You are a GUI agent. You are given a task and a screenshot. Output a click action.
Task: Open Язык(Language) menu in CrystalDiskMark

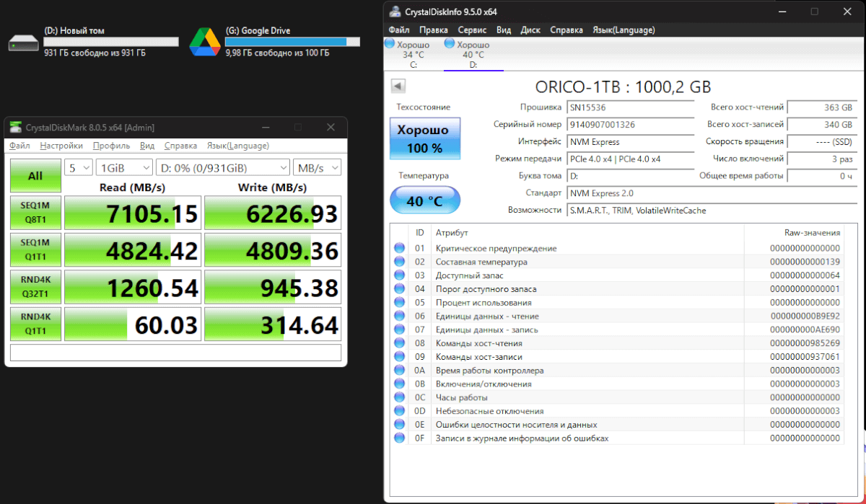pos(237,146)
